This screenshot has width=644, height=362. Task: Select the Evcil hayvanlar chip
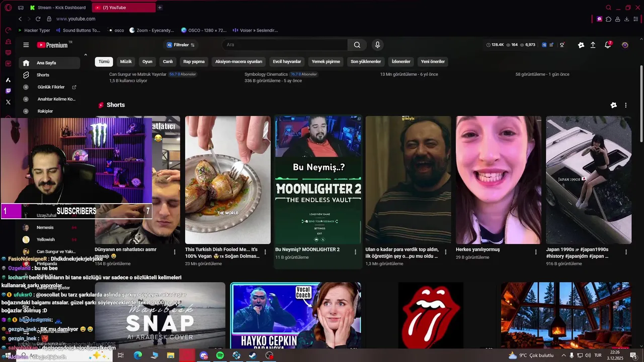point(287,61)
